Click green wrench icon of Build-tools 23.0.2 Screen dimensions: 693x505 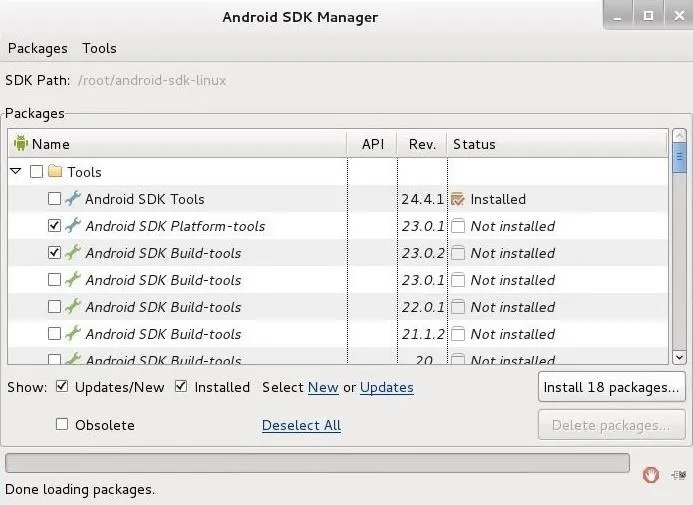73,252
